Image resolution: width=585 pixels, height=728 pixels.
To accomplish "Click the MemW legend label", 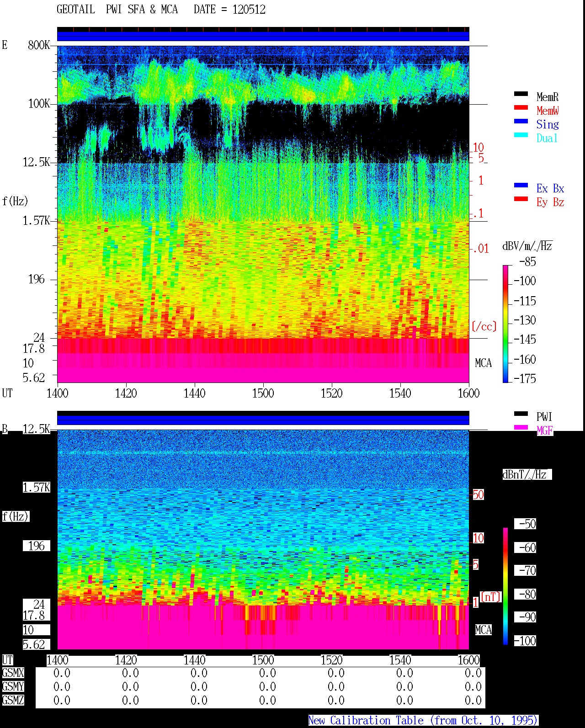I will 548,111.
